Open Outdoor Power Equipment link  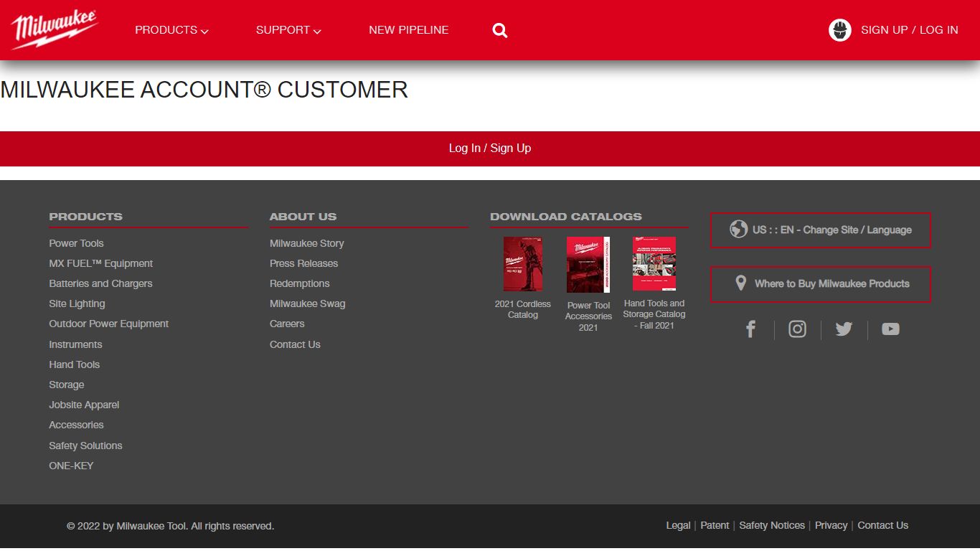(109, 324)
